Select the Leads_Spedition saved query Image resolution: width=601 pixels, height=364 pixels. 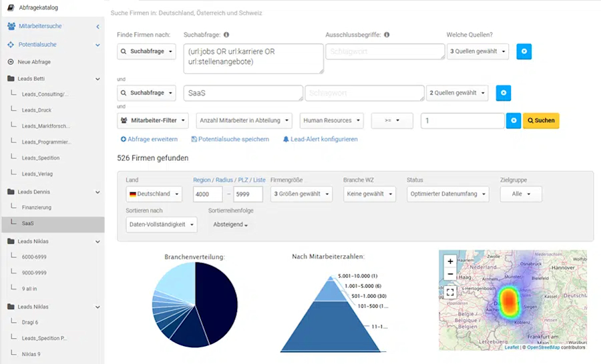tap(41, 158)
